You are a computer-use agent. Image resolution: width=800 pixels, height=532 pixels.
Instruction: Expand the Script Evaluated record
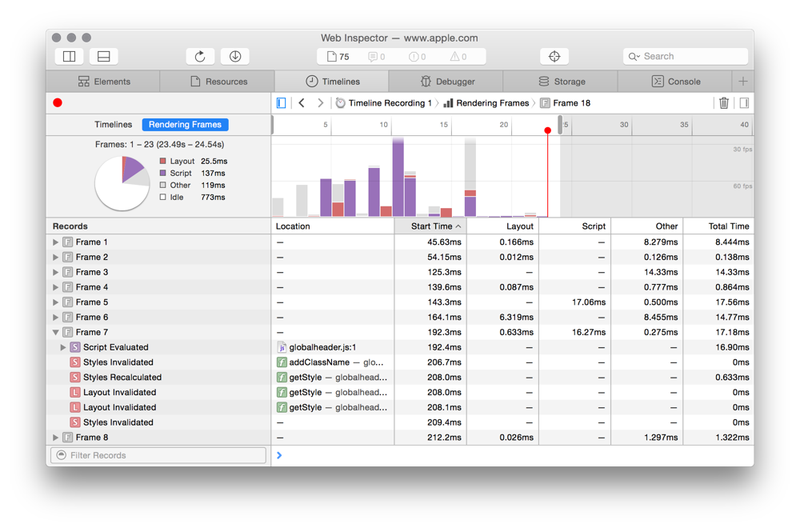[63, 347]
